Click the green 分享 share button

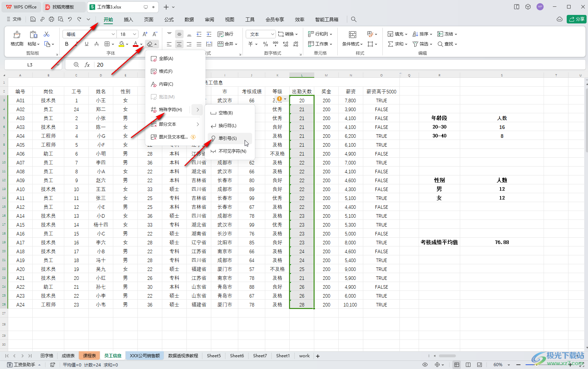pos(577,19)
